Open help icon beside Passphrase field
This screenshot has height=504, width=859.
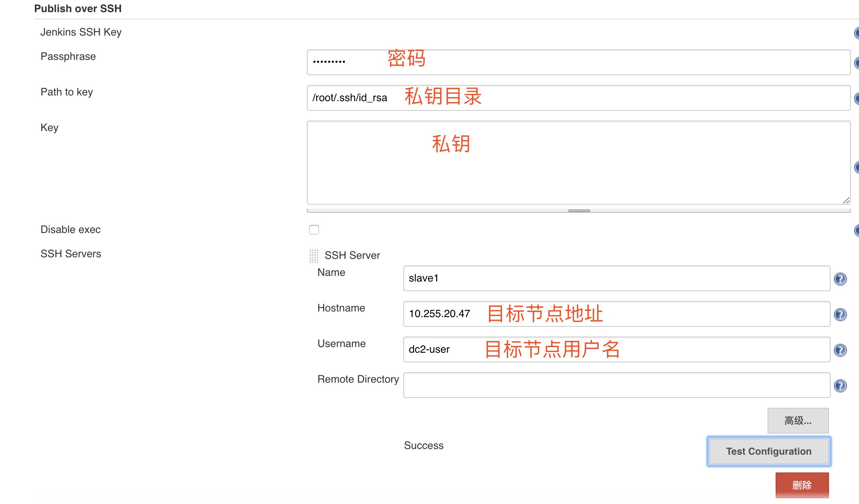click(x=857, y=63)
